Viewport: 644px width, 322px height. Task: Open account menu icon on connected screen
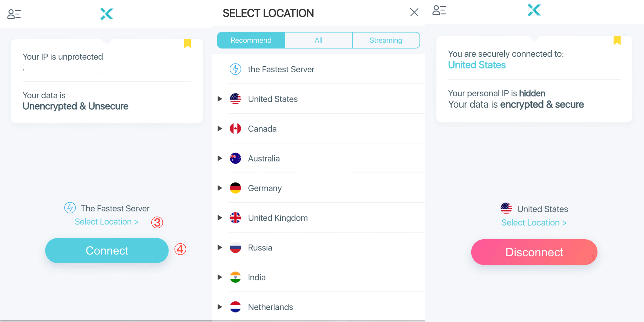439,10
